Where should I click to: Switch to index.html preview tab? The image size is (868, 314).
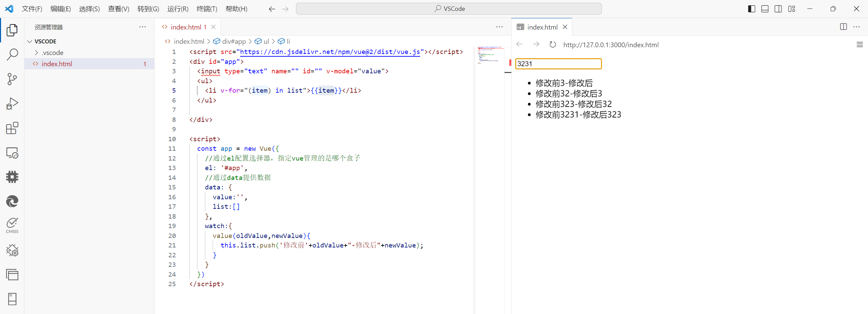tap(542, 27)
